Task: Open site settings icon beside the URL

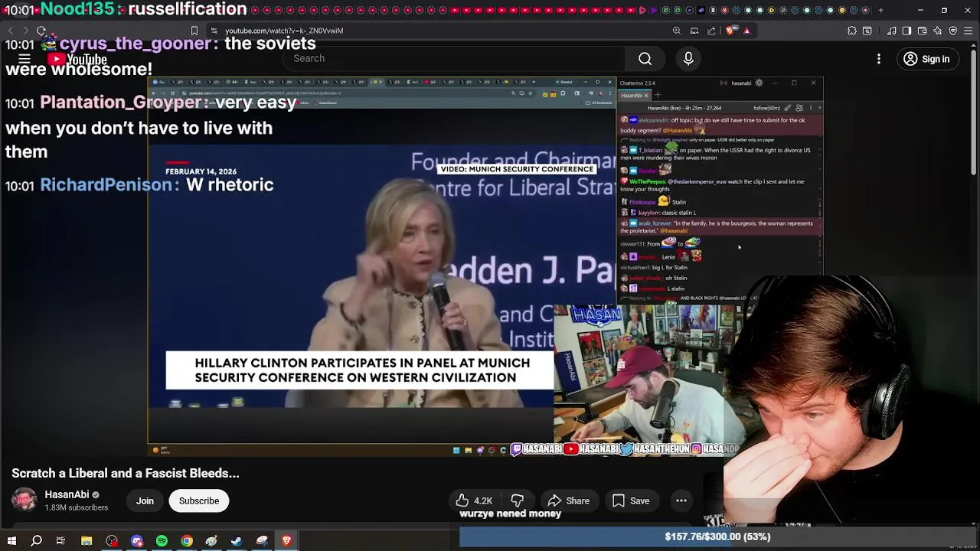Action: (x=214, y=31)
